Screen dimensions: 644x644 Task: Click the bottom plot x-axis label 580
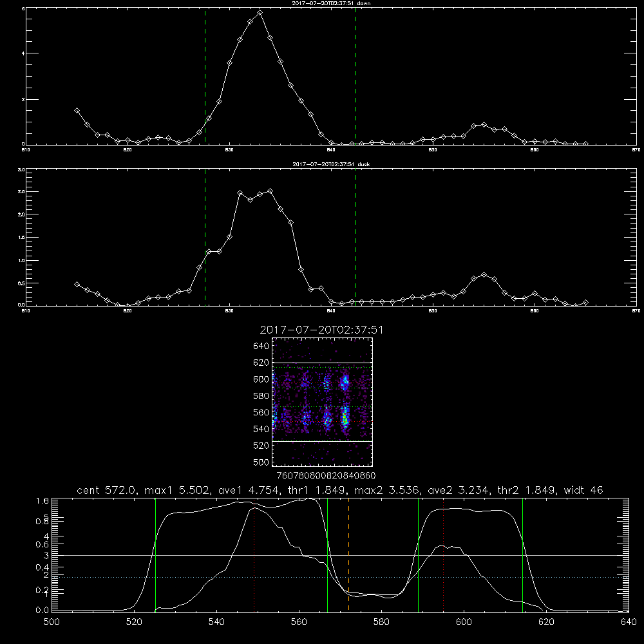[381, 622]
